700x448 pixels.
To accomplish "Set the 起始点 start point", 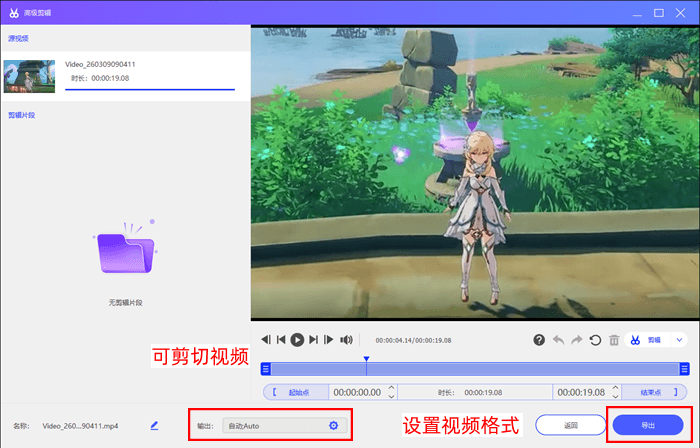I will pyautogui.click(x=296, y=392).
